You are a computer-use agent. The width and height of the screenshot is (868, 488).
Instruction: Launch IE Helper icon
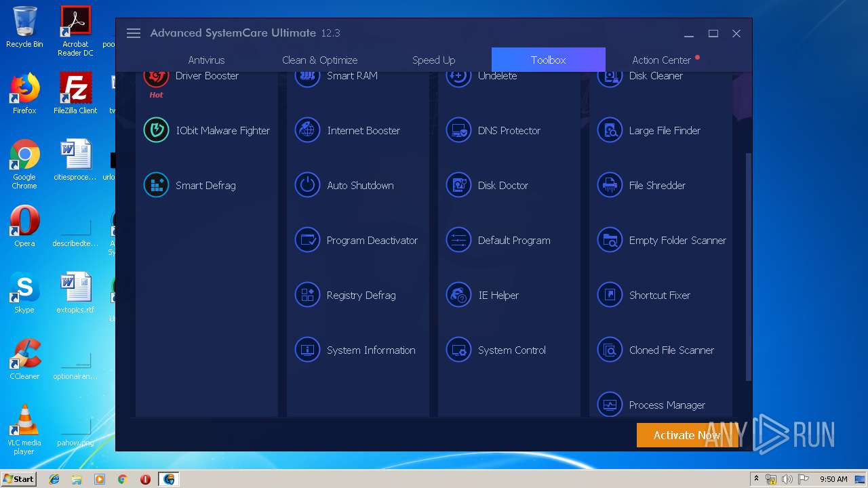[458, 295]
